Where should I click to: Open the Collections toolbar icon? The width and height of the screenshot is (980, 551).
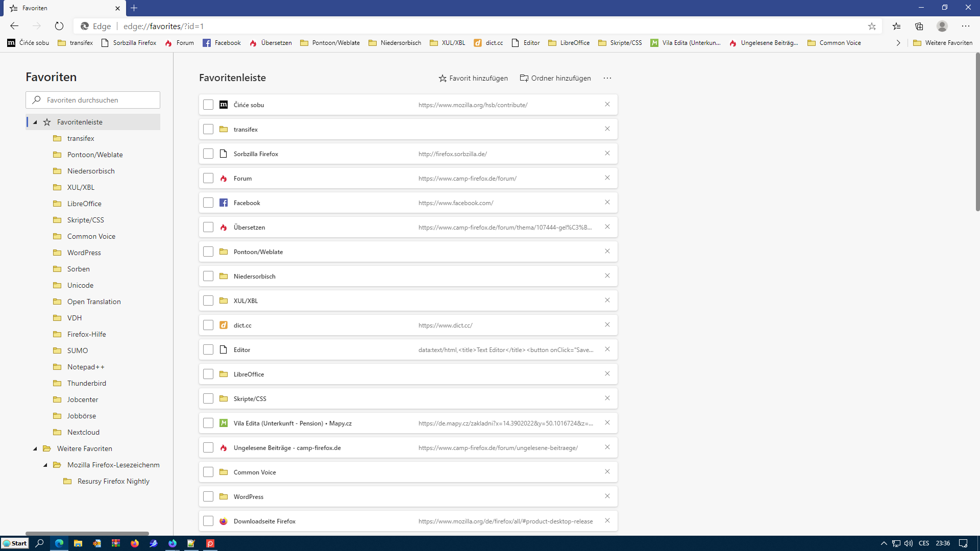[x=919, y=26]
